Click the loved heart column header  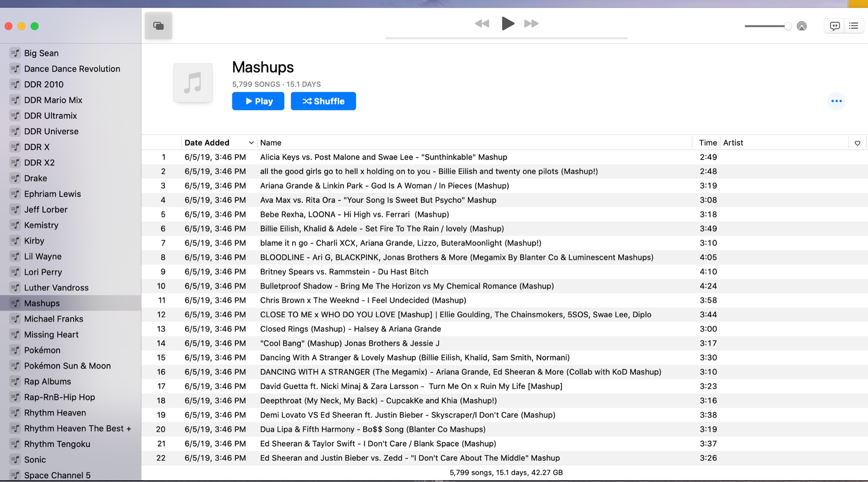pos(857,143)
